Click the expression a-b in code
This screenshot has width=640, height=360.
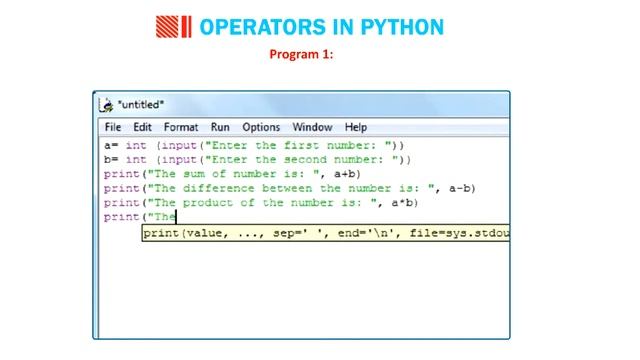tap(460, 189)
